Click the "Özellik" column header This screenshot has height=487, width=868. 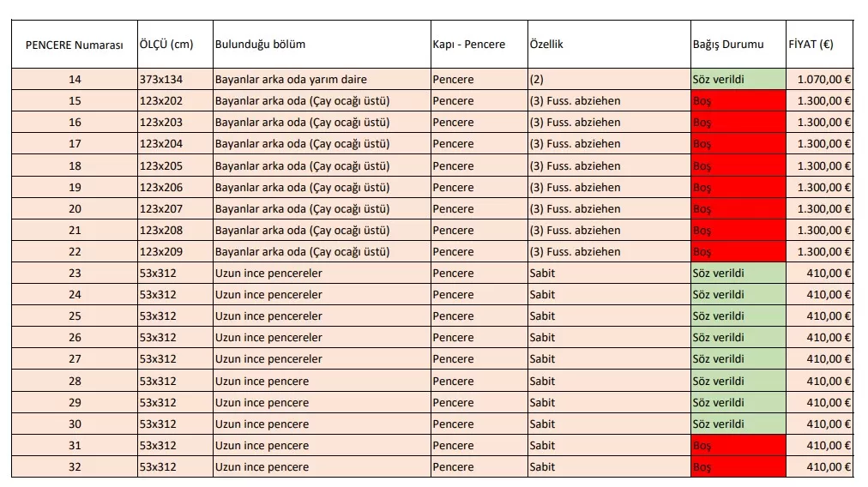tap(546, 45)
